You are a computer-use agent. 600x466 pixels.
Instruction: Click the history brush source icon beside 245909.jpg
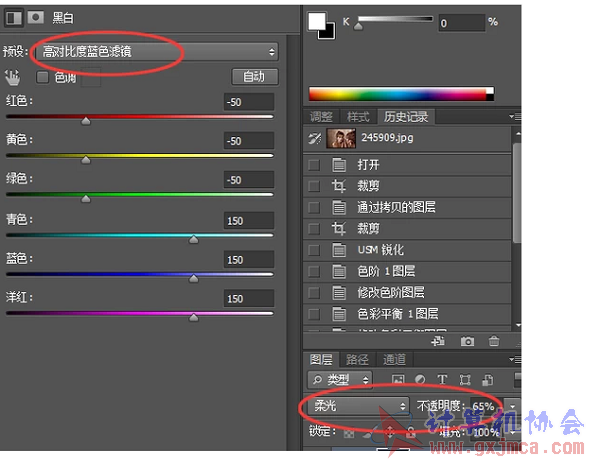click(315, 138)
